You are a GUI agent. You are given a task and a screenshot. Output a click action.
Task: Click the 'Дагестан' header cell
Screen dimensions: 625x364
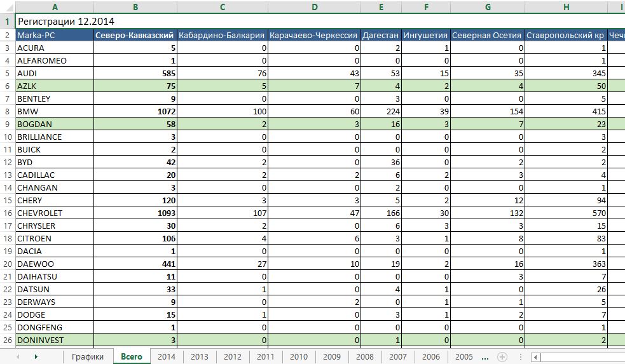pos(381,35)
